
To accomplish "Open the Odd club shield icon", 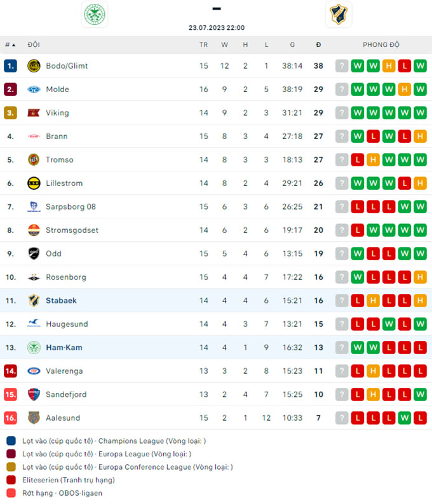I will 34,254.
